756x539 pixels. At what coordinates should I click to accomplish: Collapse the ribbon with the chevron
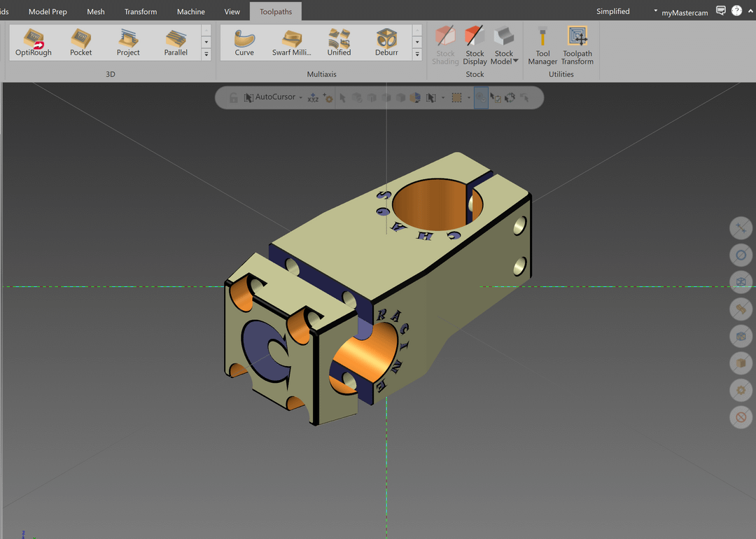click(750, 10)
